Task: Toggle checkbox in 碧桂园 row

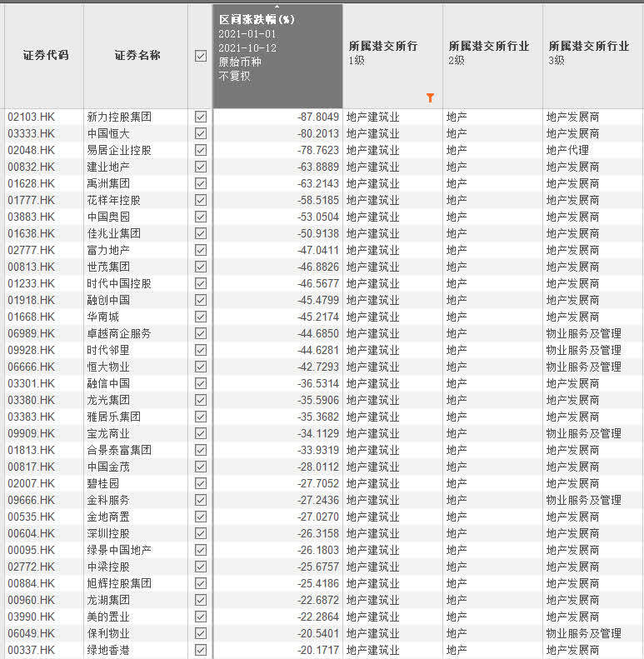Action: click(201, 483)
